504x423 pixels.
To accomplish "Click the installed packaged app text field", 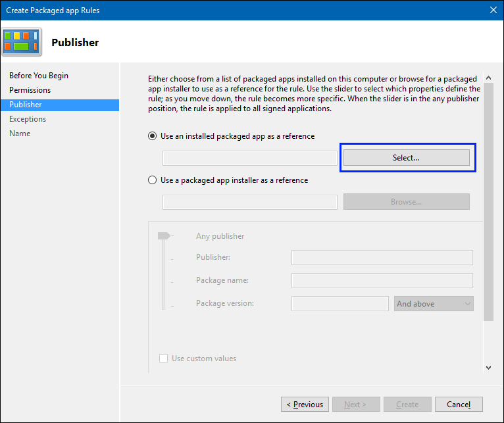I will coord(250,158).
